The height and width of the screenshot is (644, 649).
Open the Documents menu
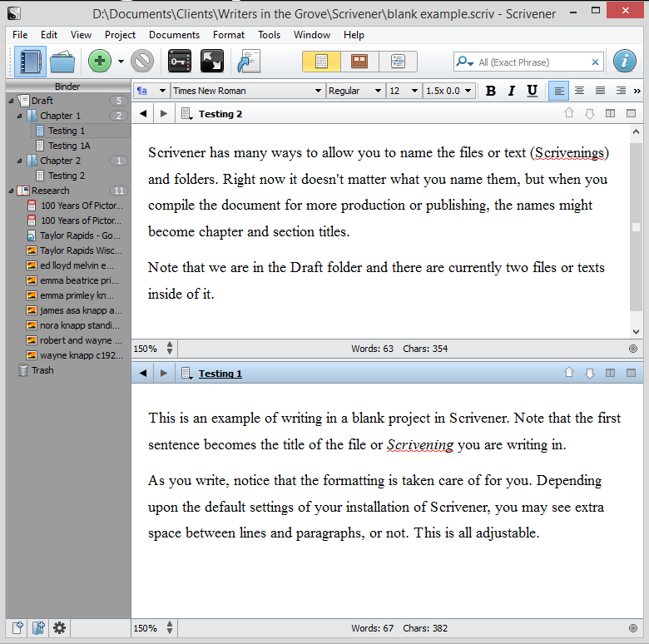(x=174, y=35)
